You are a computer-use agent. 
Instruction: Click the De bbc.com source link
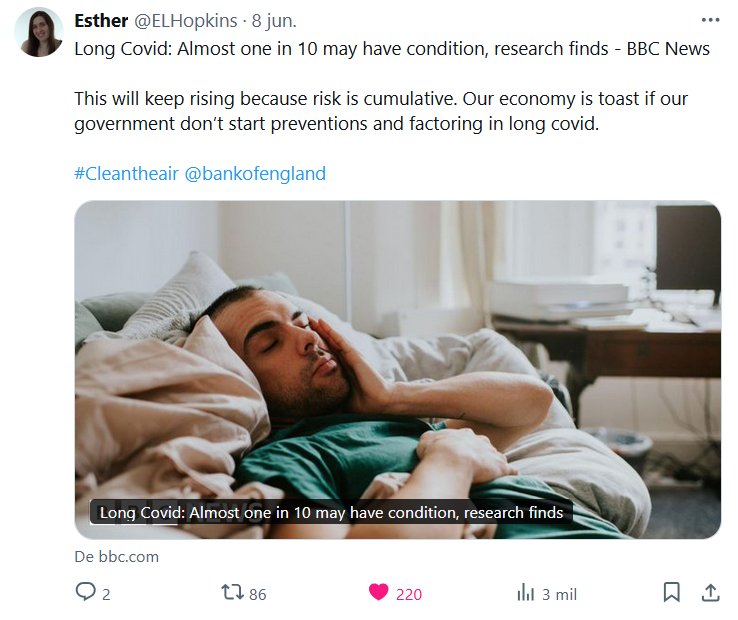[x=116, y=557]
